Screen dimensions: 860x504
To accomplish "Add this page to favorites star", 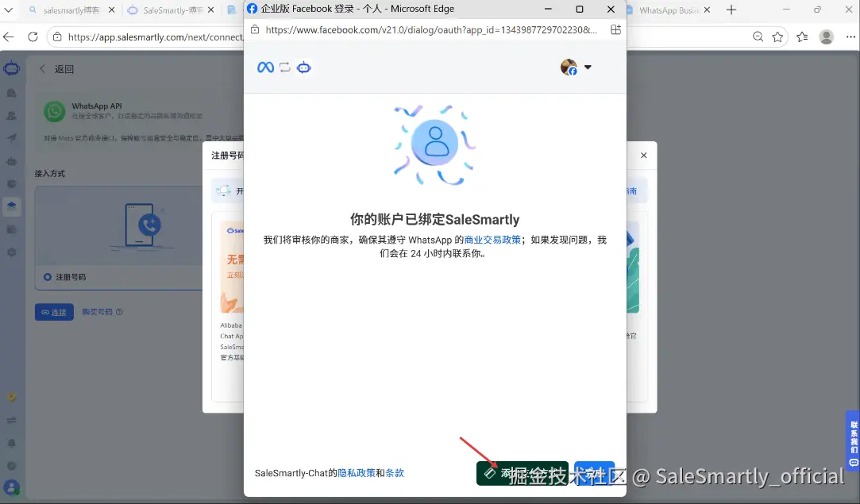I will tap(777, 37).
